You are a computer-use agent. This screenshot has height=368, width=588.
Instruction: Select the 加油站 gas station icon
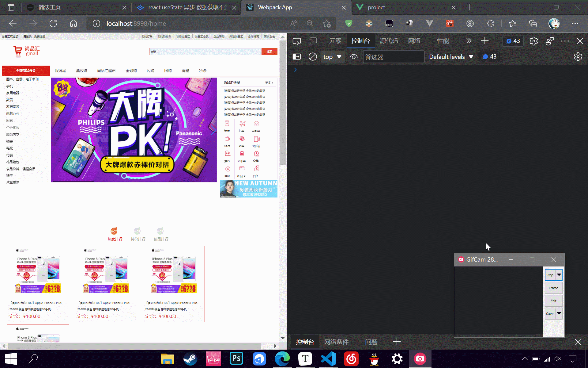pos(256,141)
